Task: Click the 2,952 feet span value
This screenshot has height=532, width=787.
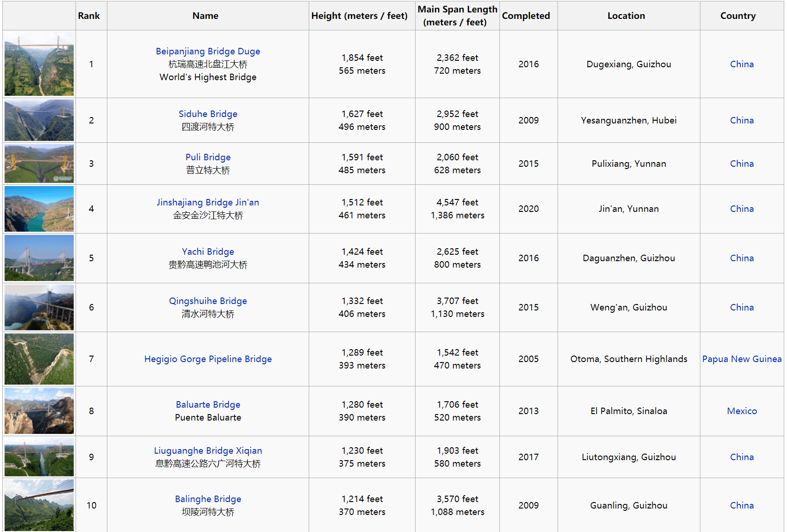Action: [x=458, y=114]
